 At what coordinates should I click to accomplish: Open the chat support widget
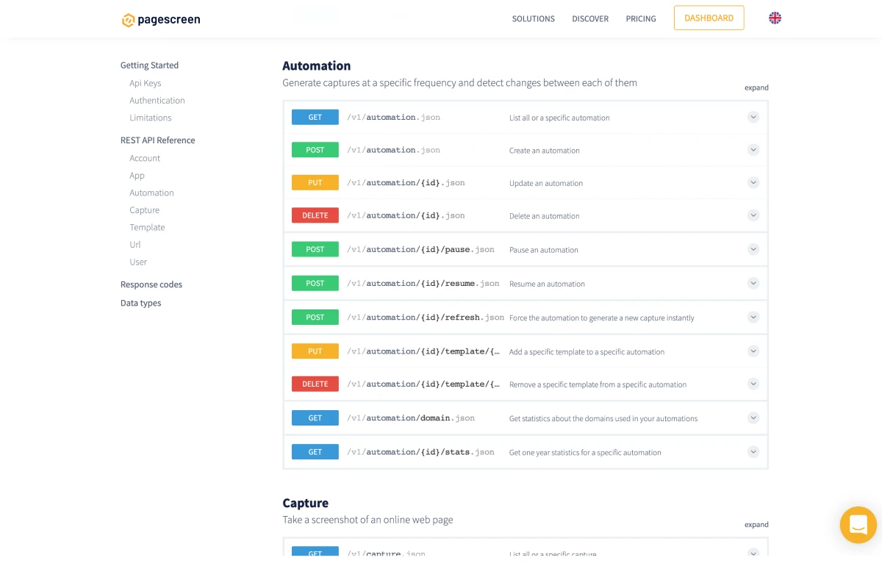[x=858, y=525]
